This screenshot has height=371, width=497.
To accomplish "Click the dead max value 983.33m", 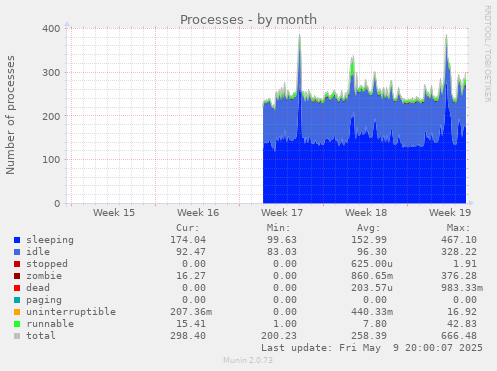I will click(462, 288).
